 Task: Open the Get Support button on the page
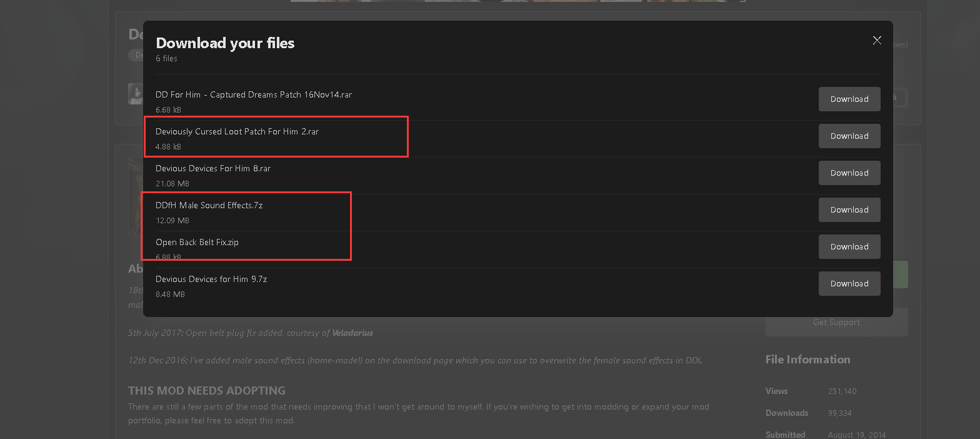[x=836, y=322]
